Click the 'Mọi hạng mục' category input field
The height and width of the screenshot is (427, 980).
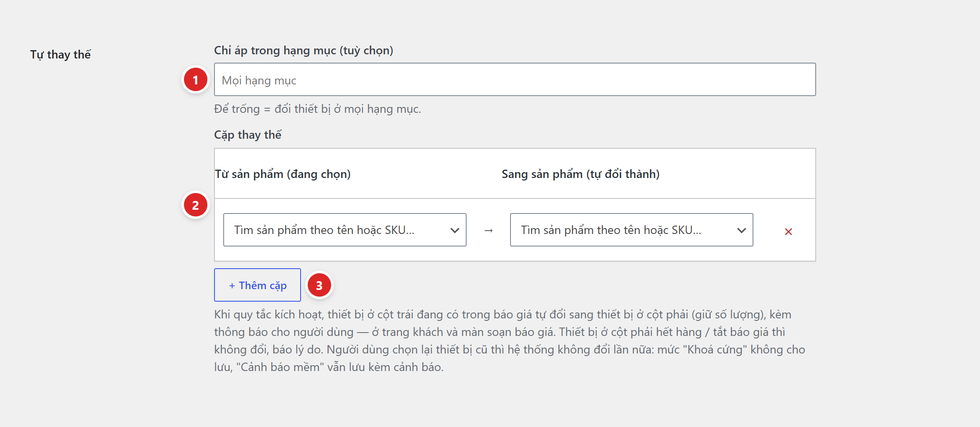pos(515,79)
